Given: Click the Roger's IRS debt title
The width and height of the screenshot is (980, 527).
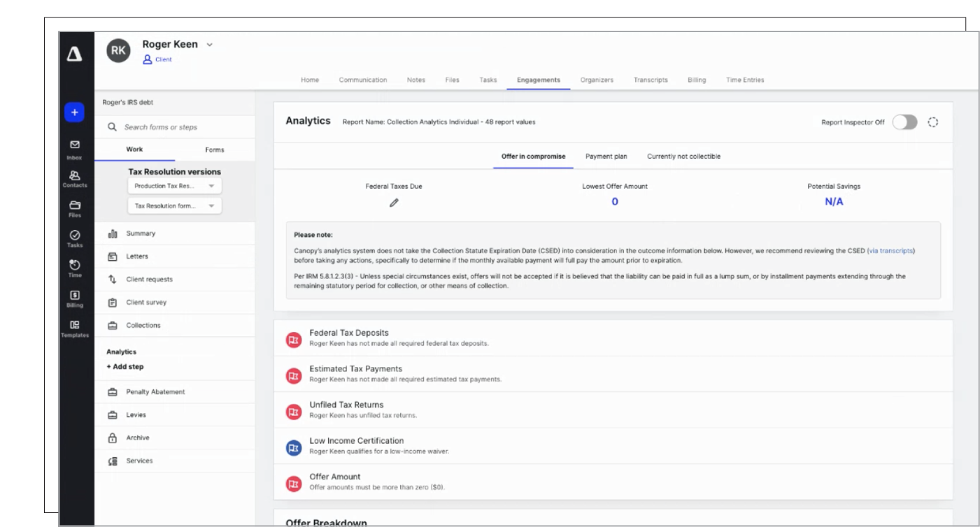Looking at the screenshot, I should tap(127, 102).
